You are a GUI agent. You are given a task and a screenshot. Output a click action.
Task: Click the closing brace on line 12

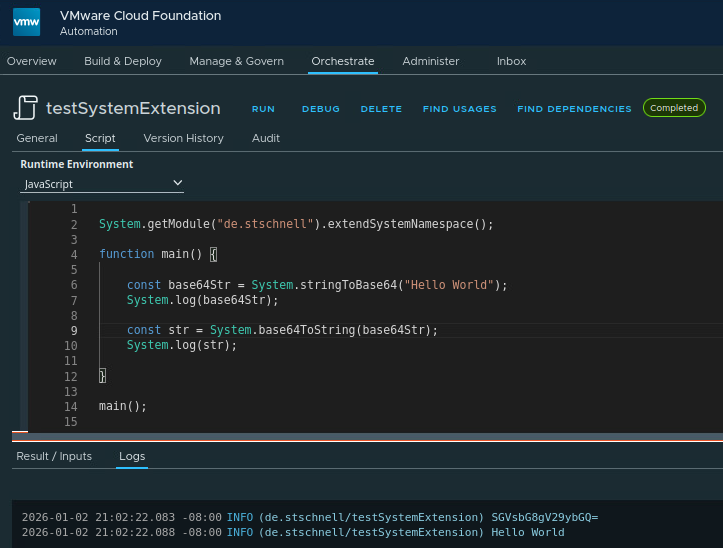102,375
